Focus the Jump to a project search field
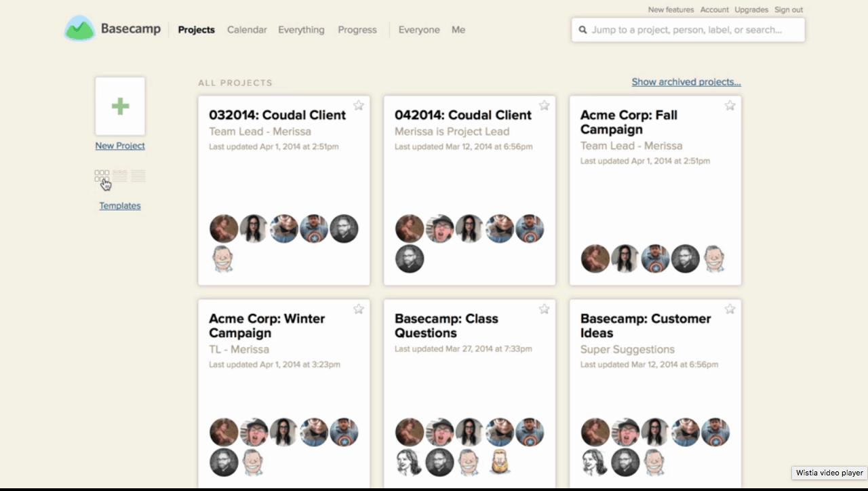The image size is (868, 491). point(688,30)
